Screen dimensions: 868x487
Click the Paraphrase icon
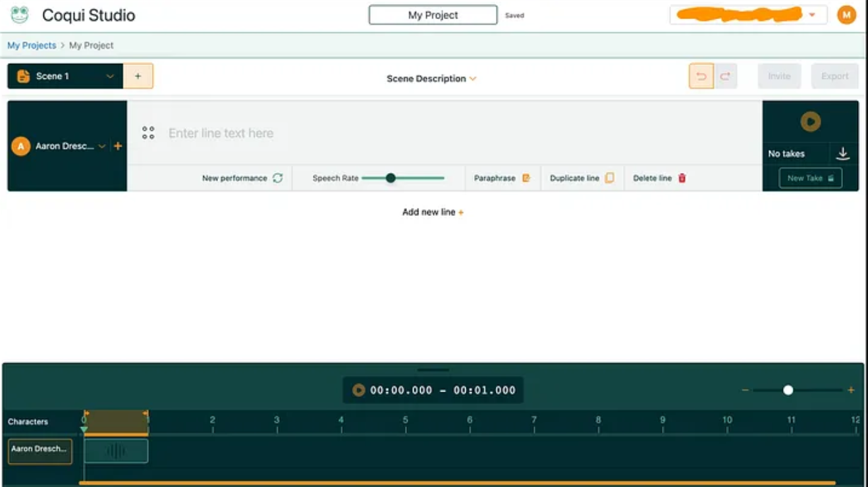pyautogui.click(x=526, y=178)
